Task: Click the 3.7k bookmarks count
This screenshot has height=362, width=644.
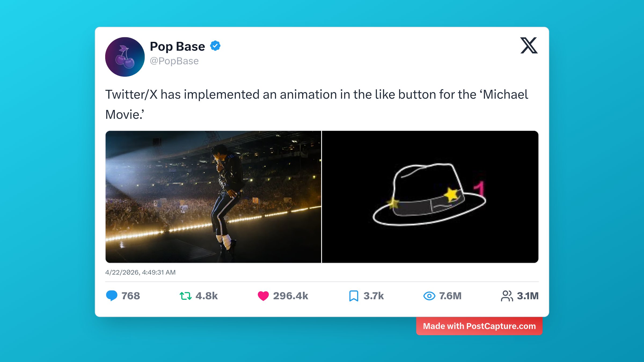Action: 374,296
